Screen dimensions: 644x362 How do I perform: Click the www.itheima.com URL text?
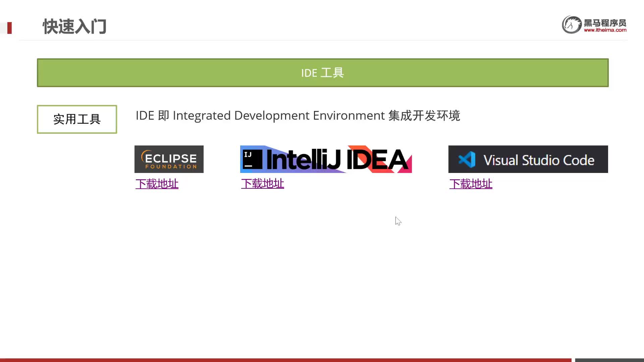point(605,30)
